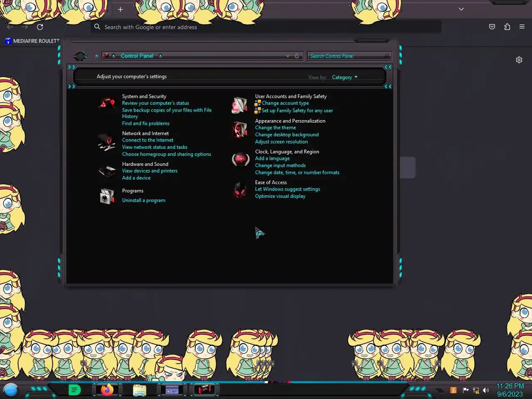The height and width of the screenshot is (399, 532).
Task: Save to Pocket icon in Firefox
Action: [x=492, y=27]
